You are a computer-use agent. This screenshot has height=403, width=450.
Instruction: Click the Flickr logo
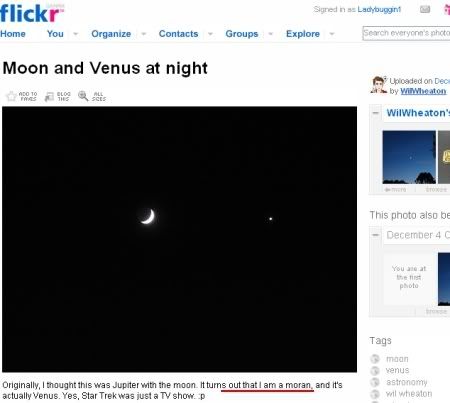pos(32,13)
